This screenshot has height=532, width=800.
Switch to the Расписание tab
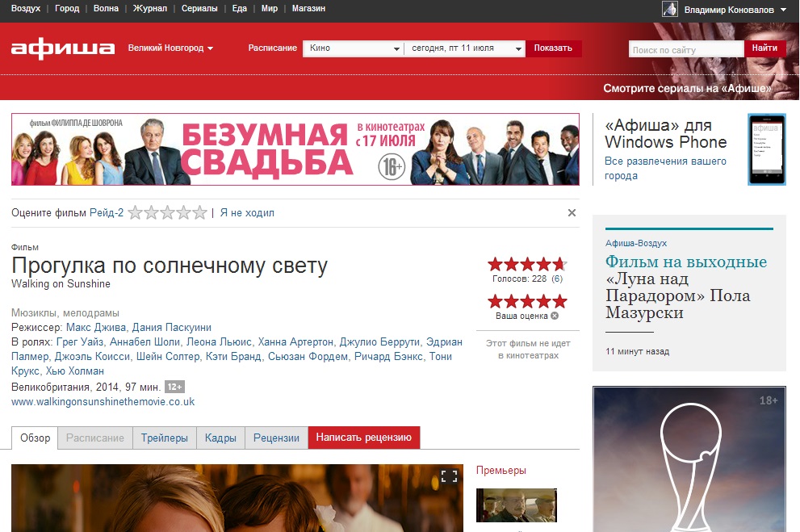[x=95, y=438]
